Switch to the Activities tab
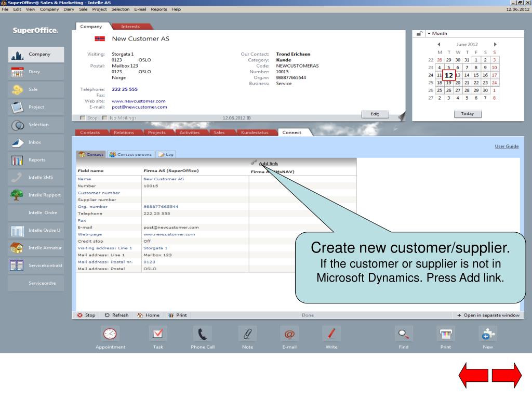Screen dimensions: 532x399 (190, 132)
